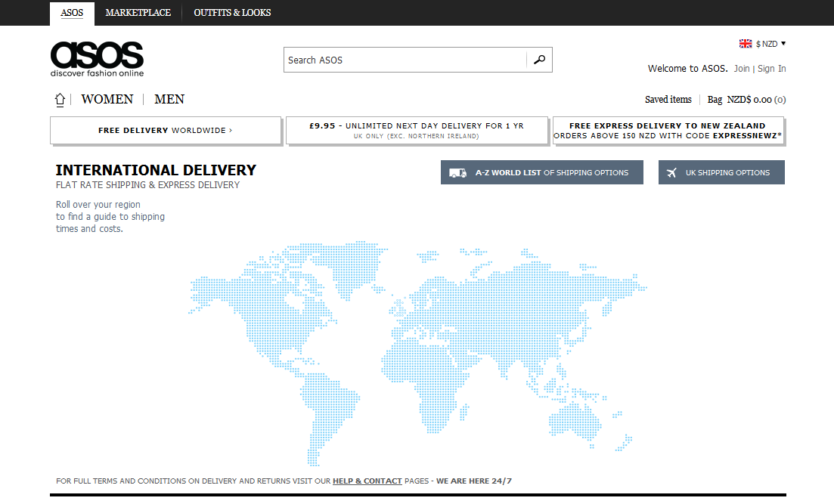Open the WOMEN menu
This screenshot has width=834, height=504.
point(107,100)
